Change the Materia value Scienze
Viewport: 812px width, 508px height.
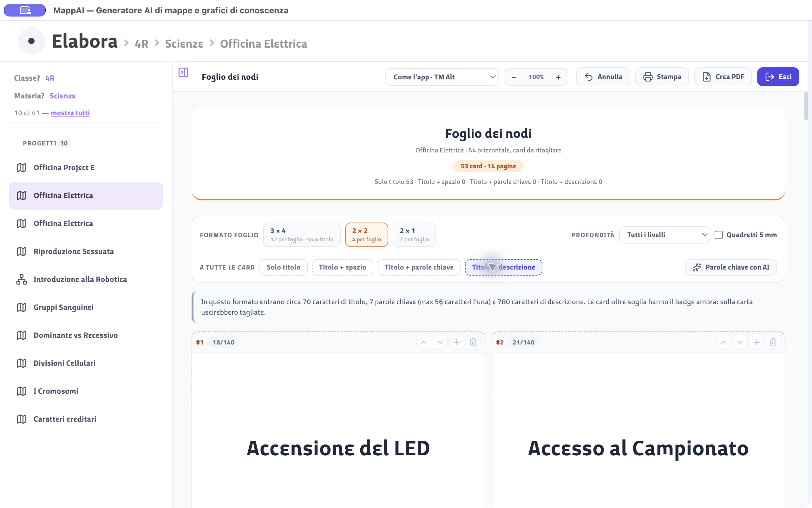[x=63, y=96]
